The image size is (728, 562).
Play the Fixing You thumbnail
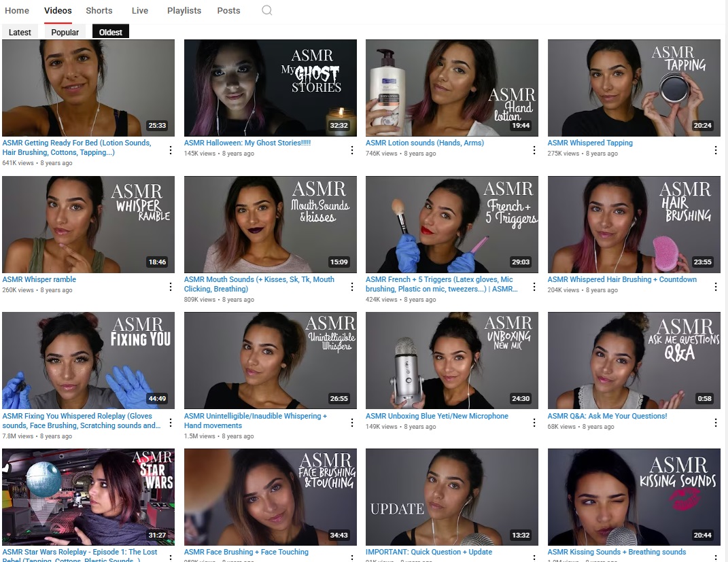click(88, 361)
